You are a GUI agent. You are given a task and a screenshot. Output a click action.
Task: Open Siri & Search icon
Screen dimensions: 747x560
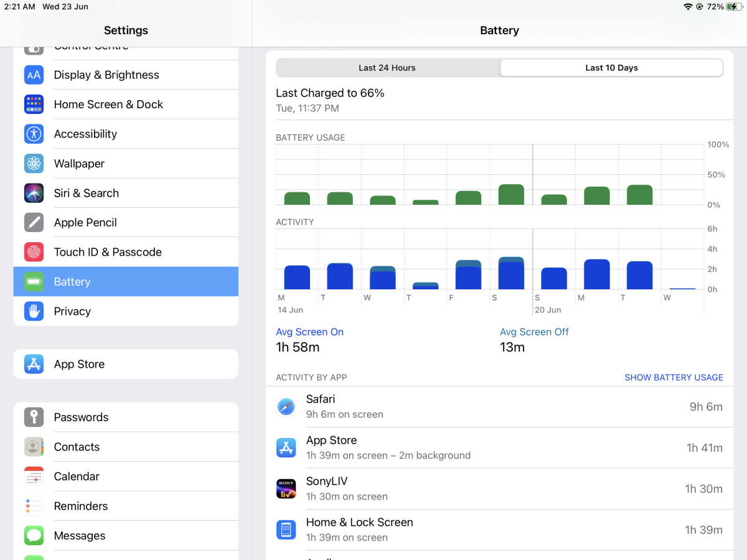34,193
